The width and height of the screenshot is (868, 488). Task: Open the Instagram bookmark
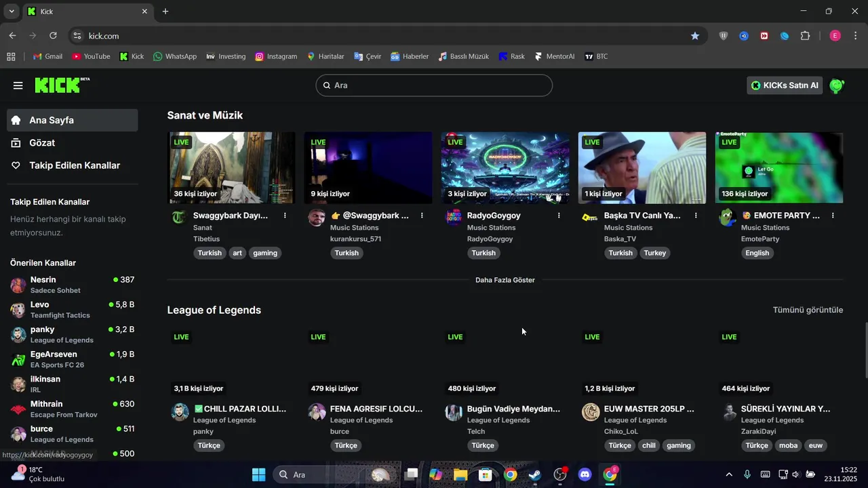(276, 56)
